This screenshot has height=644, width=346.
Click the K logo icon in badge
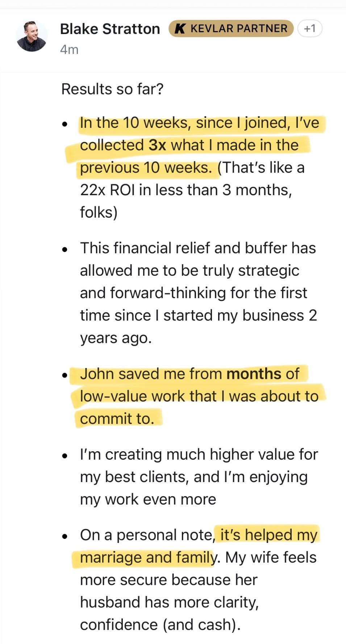coord(180,29)
